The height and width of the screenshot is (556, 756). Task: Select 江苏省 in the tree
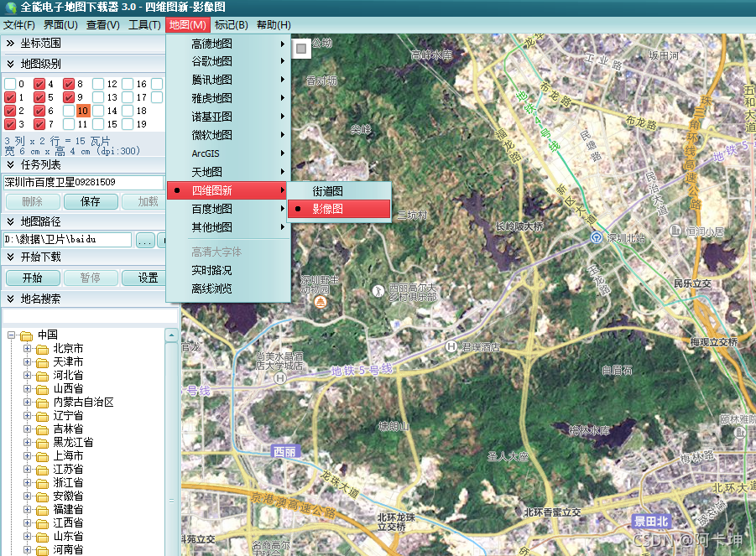coord(68,470)
